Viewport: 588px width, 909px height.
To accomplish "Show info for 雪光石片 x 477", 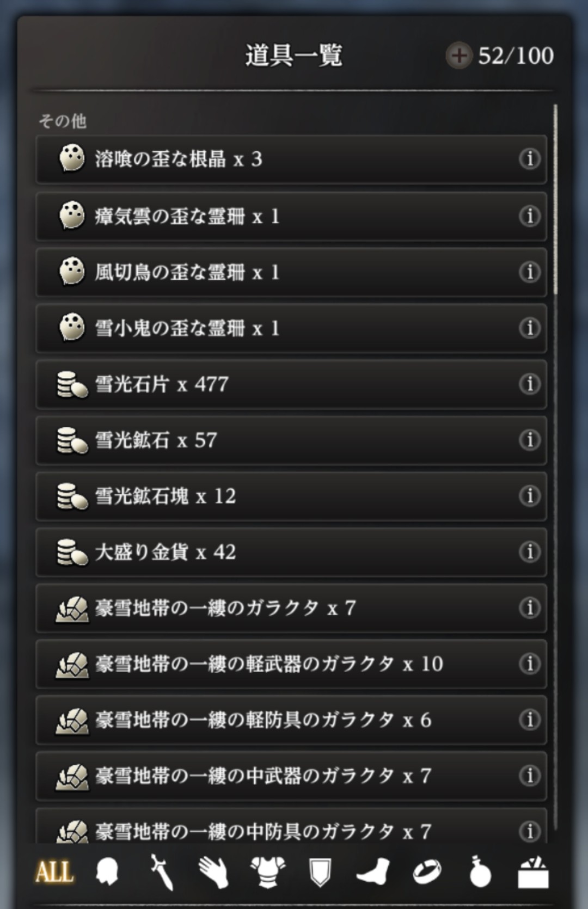I will coord(529,384).
